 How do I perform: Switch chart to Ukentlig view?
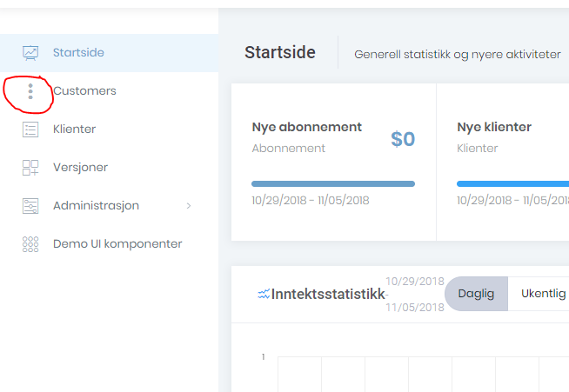click(543, 294)
